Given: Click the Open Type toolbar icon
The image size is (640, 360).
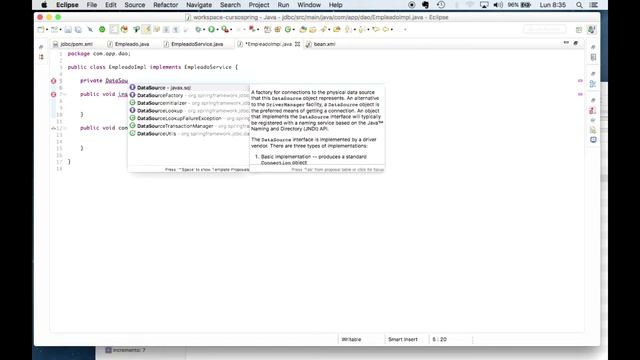Looking at the screenshot, I should coord(303,29).
